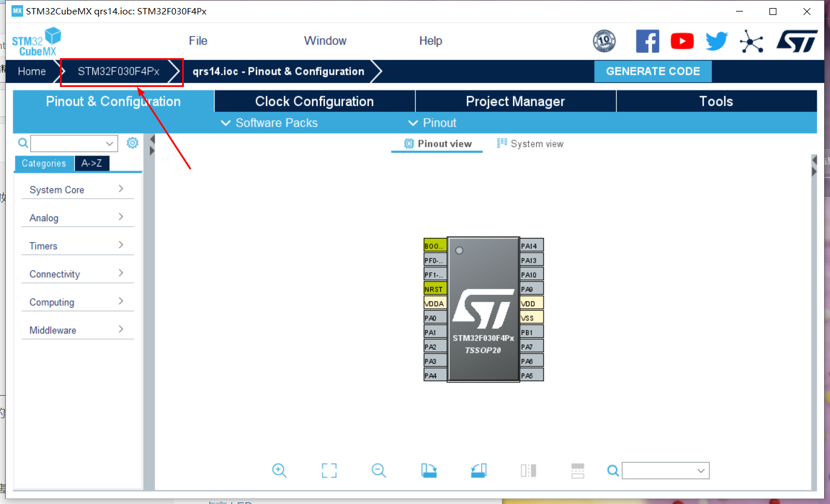Open the File menu
Viewport: 830px width, 504px height.
pyautogui.click(x=198, y=41)
